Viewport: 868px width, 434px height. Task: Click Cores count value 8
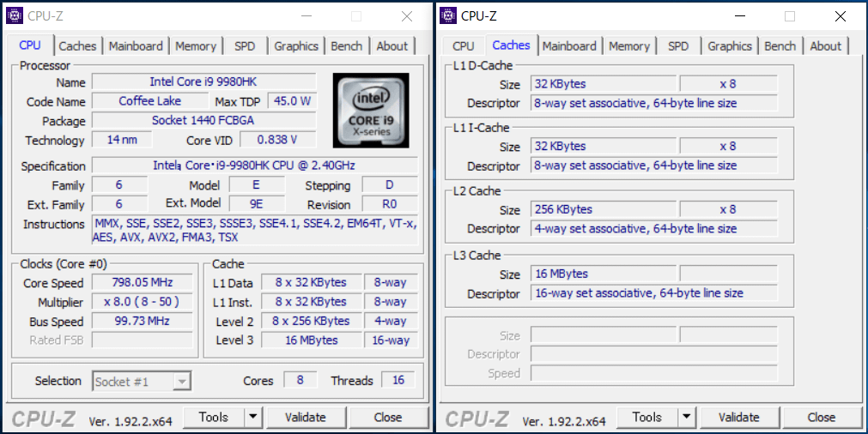point(300,380)
